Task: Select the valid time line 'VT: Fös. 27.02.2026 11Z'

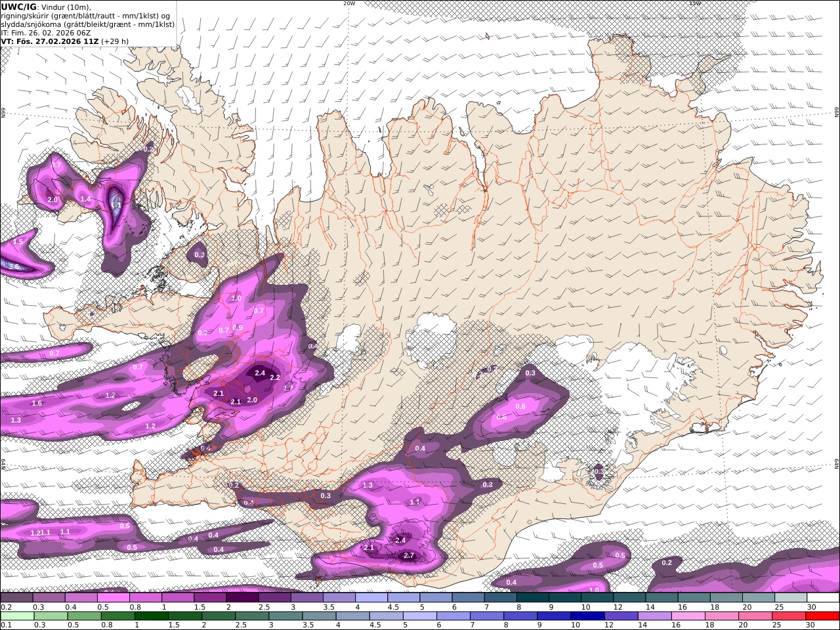Action: click(50, 41)
